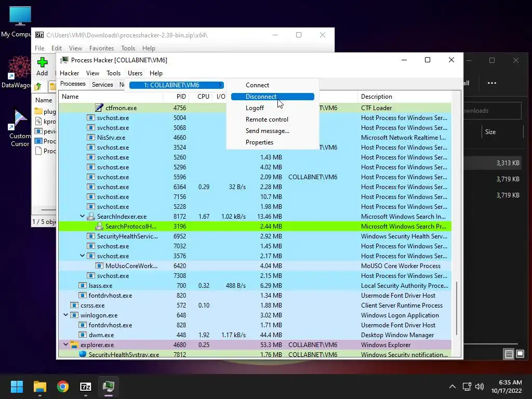This screenshot has height=399, width=532.
Task: Select the svchost.exe row with PID 7308
Action: (x=255, y=275)
